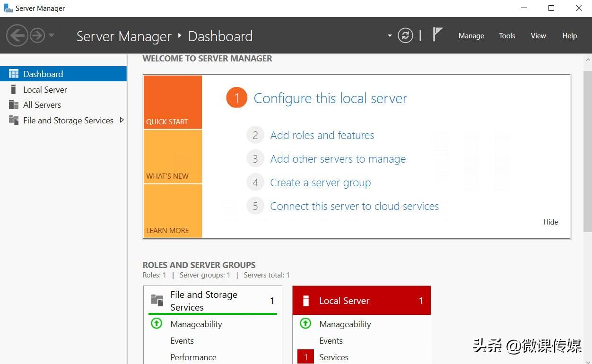
Task: Switch to the QUICK START tile
Action: tap(173, 102)
